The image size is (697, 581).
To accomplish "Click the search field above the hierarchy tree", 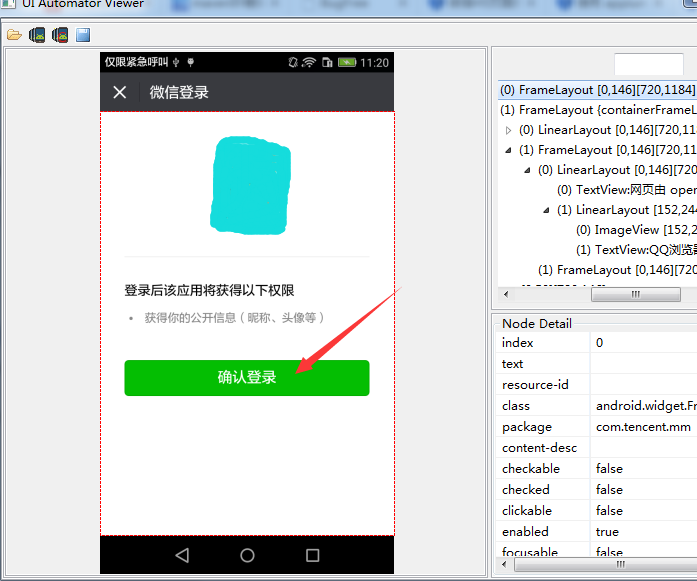I will click(x=649, y=64).
